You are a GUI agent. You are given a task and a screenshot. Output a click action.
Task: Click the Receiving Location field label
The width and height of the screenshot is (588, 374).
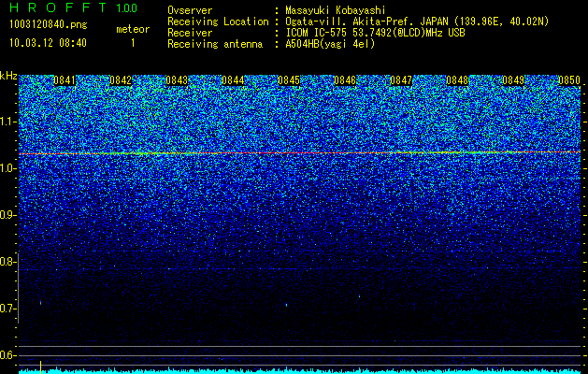(218, 22)
